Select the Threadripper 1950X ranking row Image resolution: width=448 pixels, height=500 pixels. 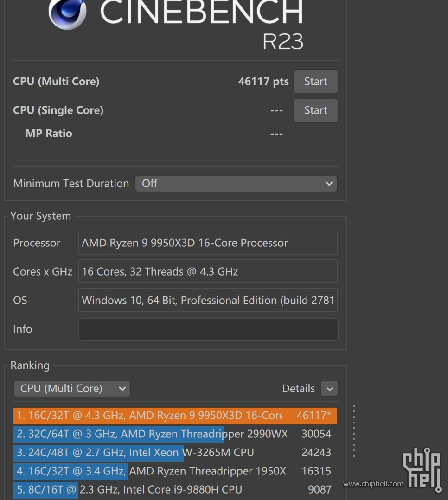coord(175,471)
